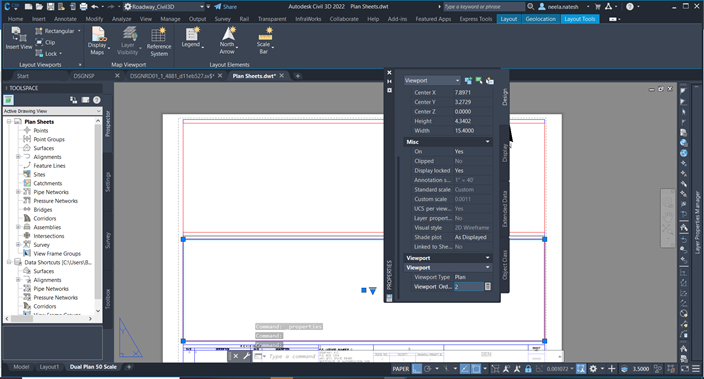
Task: Collapse the Misc properties section
Action: 488,142
